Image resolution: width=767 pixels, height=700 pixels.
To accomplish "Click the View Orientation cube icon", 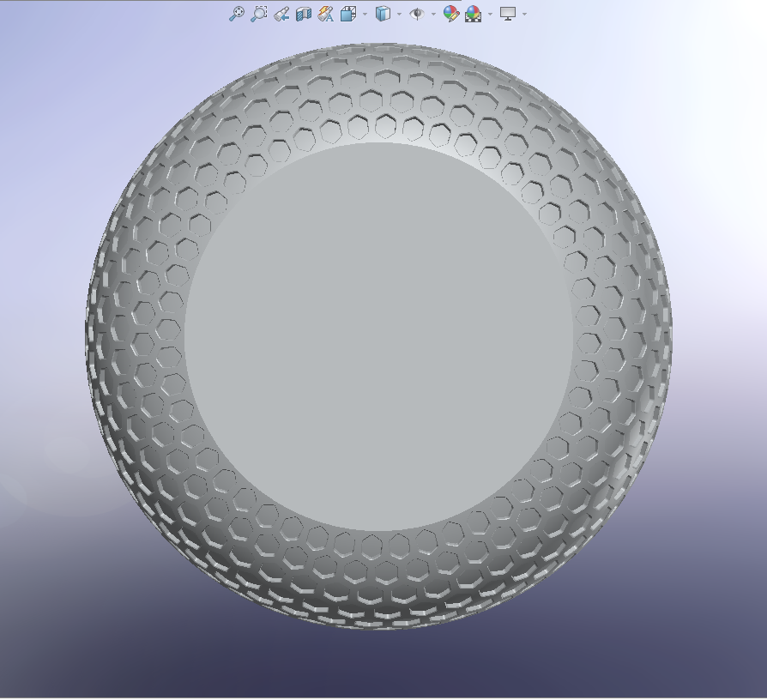I will click(x=347, y=14).
